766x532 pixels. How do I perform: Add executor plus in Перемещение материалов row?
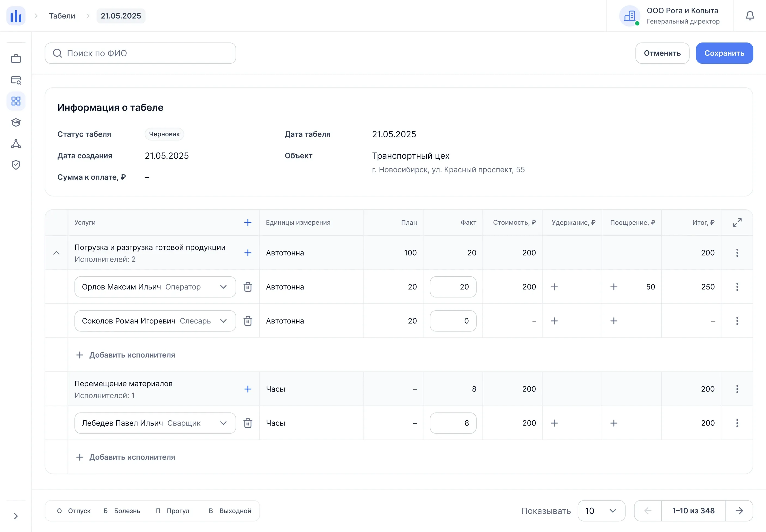[x=248, y=389]
